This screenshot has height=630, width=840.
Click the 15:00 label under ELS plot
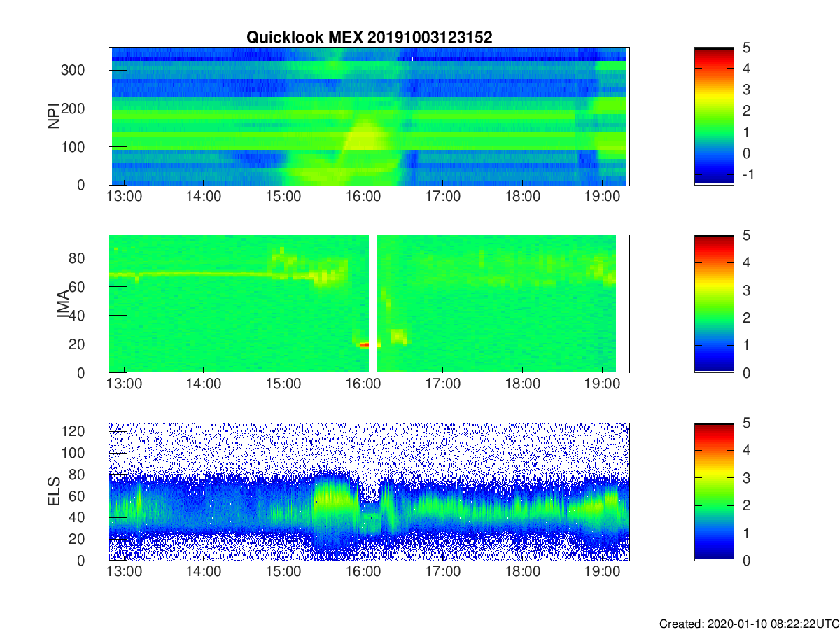(283, 571)
